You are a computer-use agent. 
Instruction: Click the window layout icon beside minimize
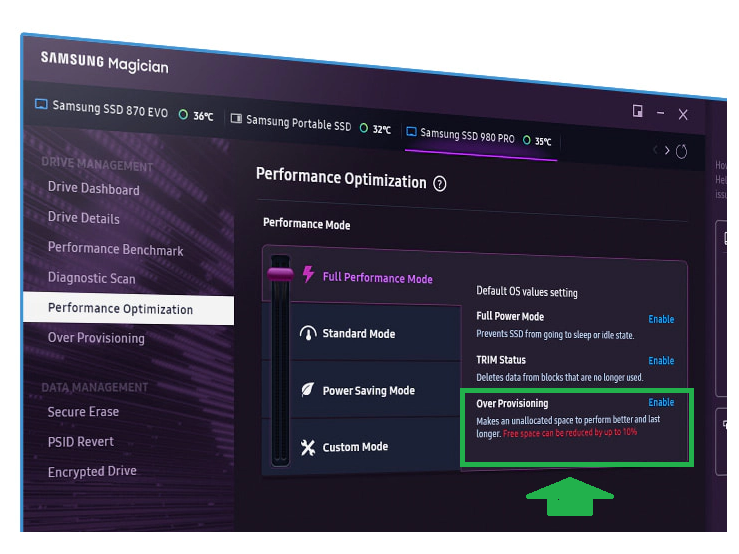pyautogui.click(x=637, y=111)
